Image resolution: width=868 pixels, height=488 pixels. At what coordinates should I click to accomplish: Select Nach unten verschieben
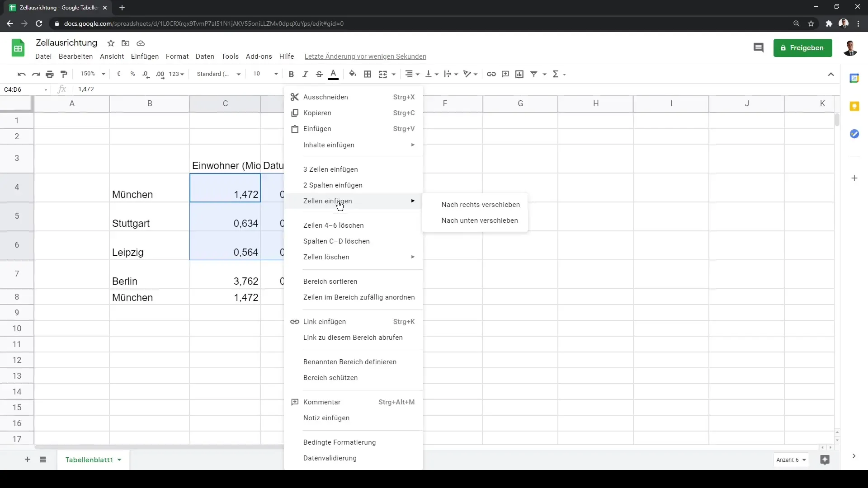click(475, 221)
